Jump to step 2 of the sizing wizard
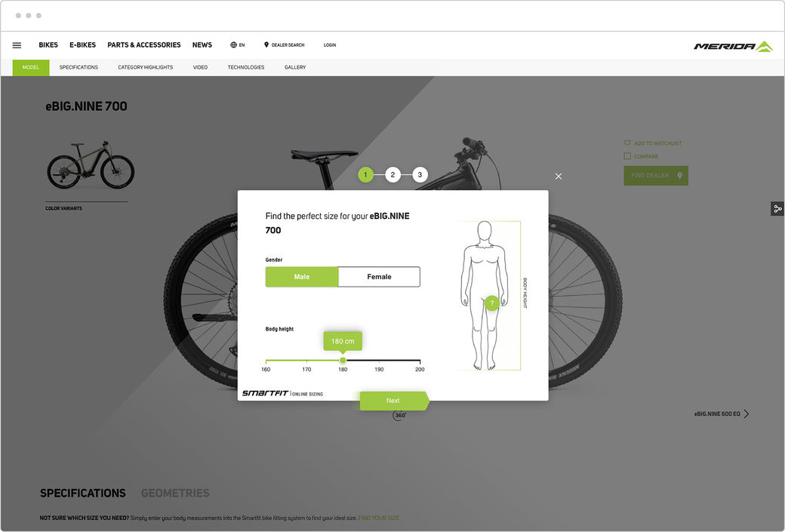This screenshot has width=785, height=532. tap(392, 174)
